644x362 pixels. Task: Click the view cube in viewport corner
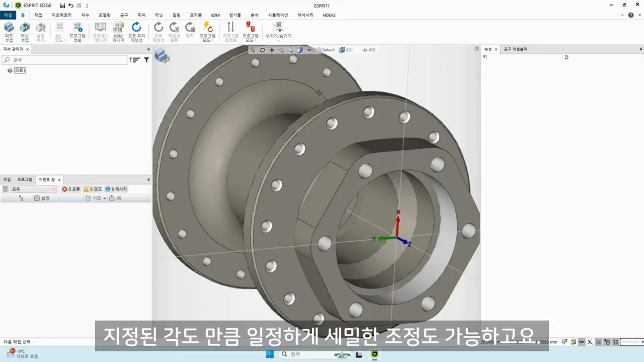coord(162,55)
